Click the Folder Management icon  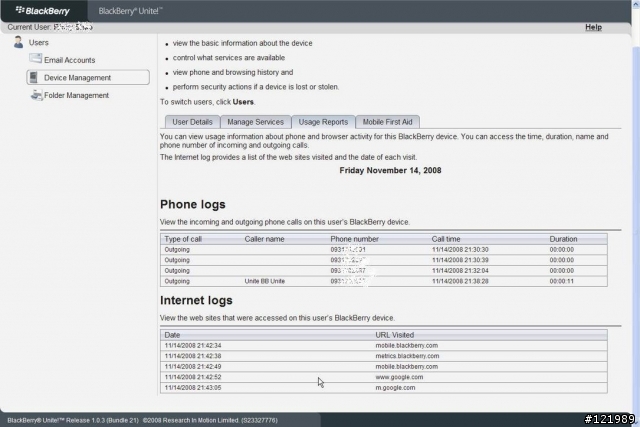[x=36, y=95]
